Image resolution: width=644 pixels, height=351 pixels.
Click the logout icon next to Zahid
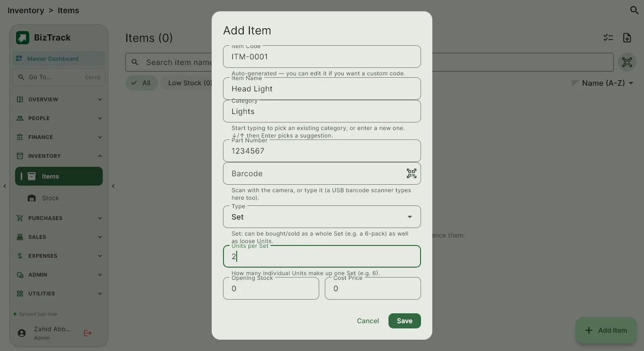(88, 333)
